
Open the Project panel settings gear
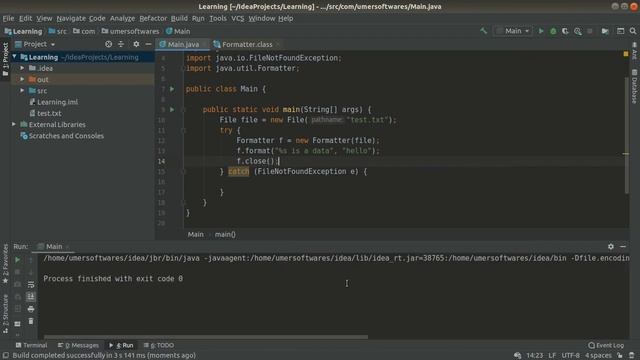[136, 44]
